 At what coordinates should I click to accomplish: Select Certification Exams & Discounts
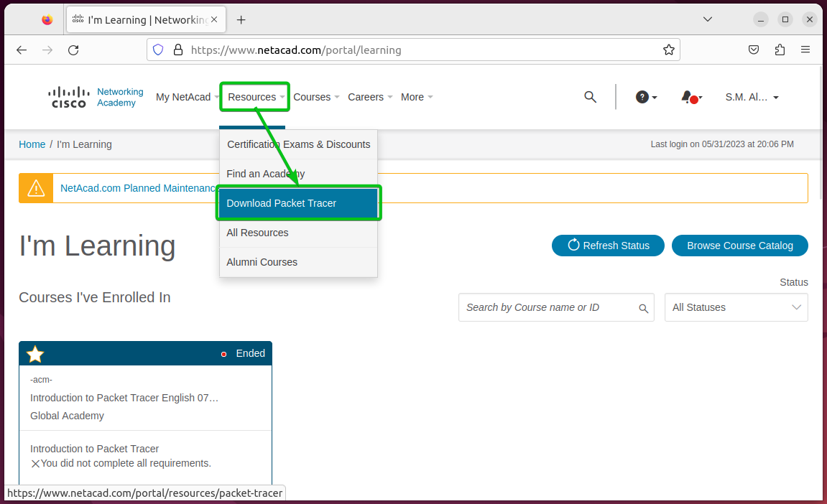click(298, 144)
